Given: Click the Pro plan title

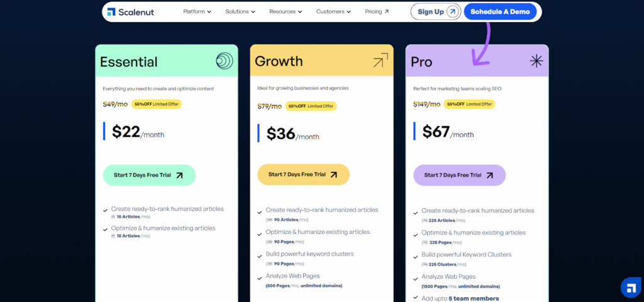Looking at the screenshot, I should tap(421, 62).
